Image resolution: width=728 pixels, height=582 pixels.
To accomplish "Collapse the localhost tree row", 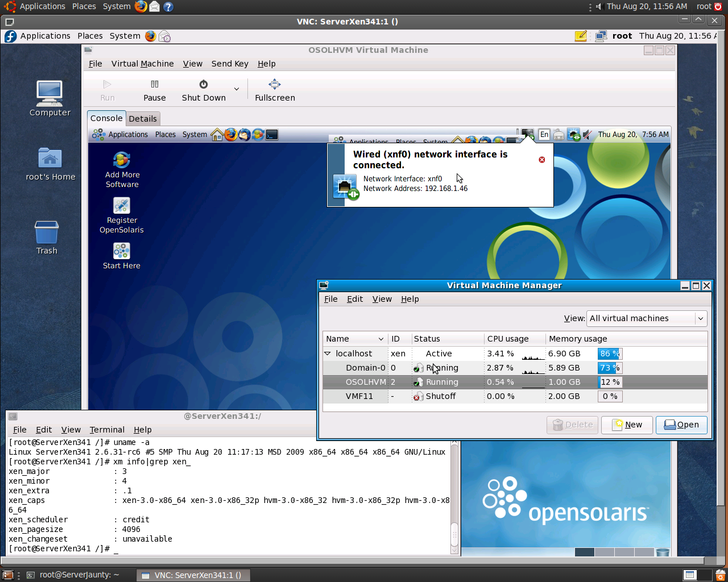I will click(328, 354).
